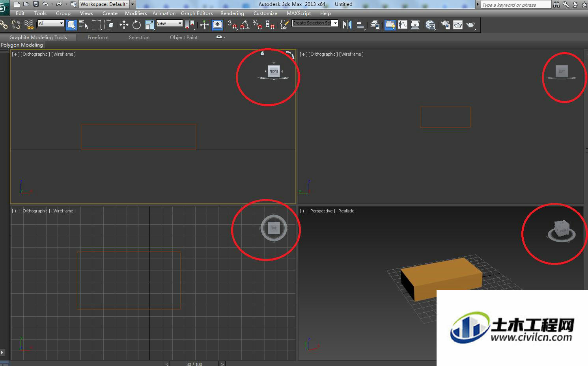
Task: Click the Unlink Selection tool
Action: click(x=16, y=25)
